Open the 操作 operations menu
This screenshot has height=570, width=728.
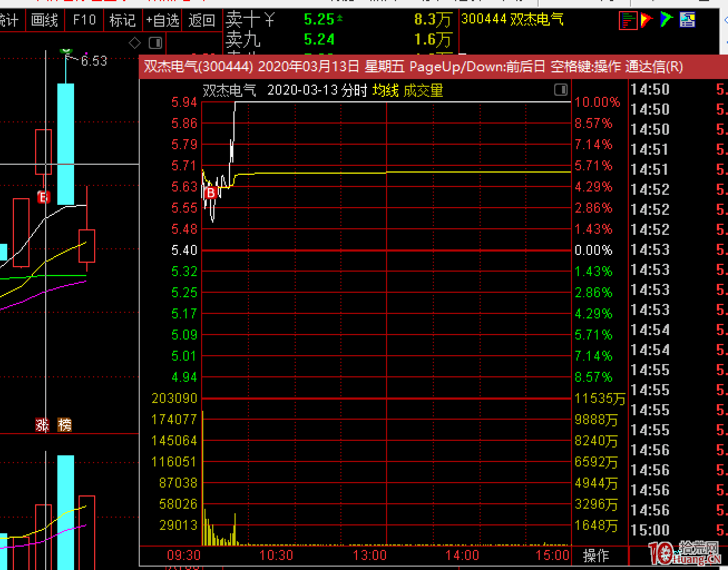[x=595, y=555]
